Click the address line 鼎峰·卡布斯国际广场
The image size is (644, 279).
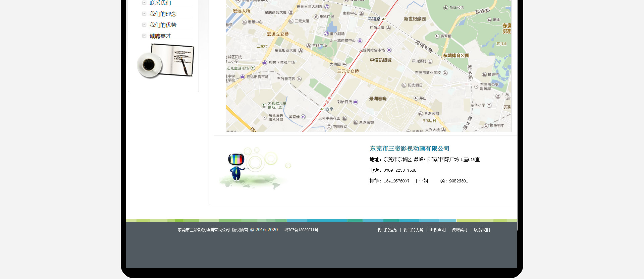click(x=436, y=160)
